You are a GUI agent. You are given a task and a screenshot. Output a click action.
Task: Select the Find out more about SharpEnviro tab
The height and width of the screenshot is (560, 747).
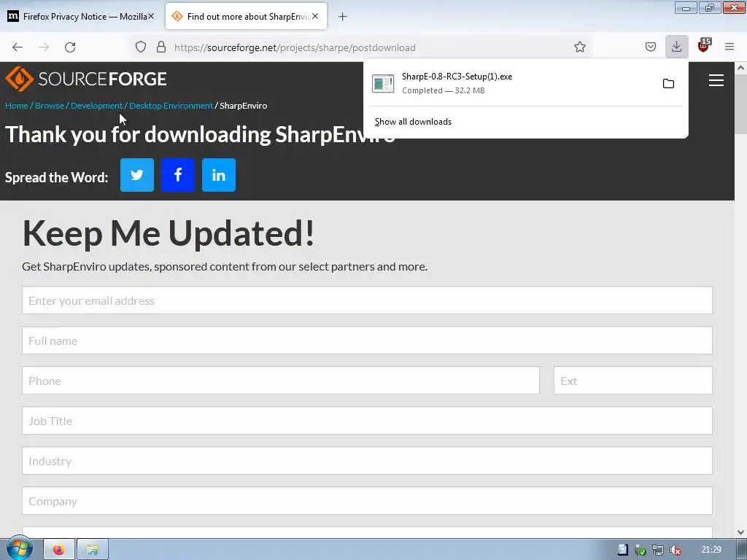coord(247,16)
